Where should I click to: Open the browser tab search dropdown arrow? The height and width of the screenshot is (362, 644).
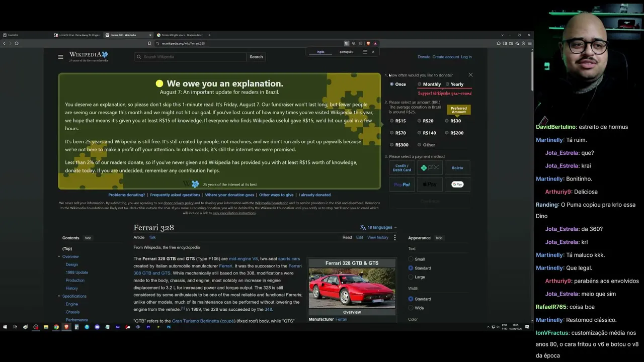(502, 35)
